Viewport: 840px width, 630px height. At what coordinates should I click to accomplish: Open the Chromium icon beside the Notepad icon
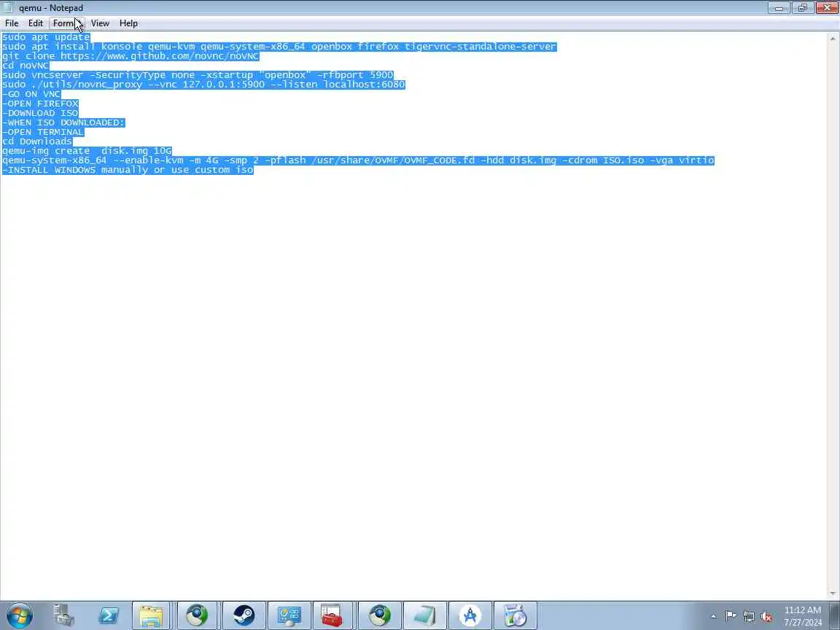(379, 615)
